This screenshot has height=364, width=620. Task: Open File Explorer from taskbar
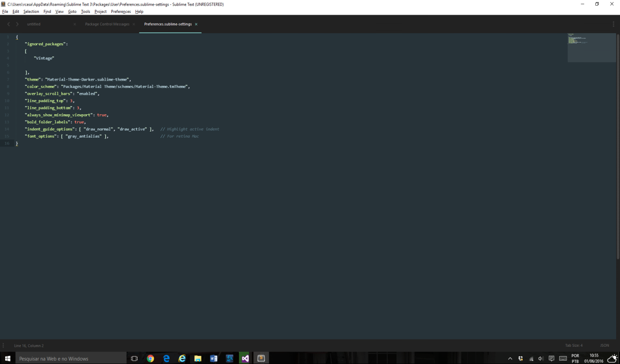(198, 358)
